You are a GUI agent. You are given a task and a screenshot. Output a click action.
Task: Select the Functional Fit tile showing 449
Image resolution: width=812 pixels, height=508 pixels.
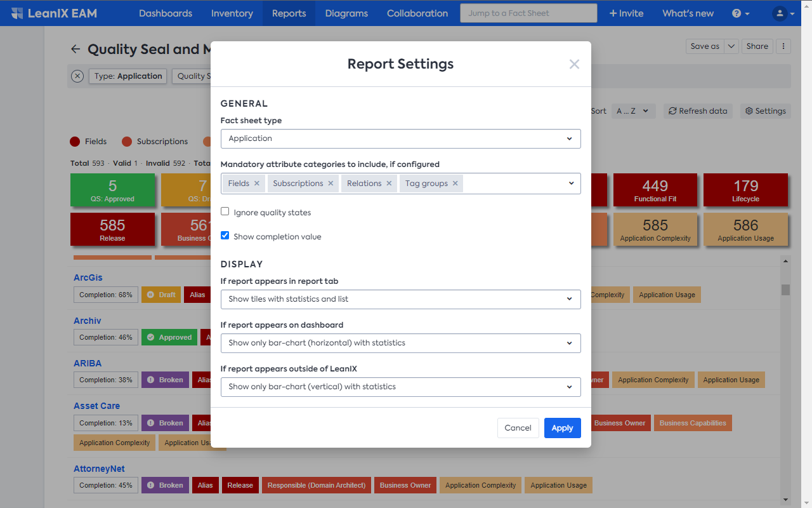[655, 190]
